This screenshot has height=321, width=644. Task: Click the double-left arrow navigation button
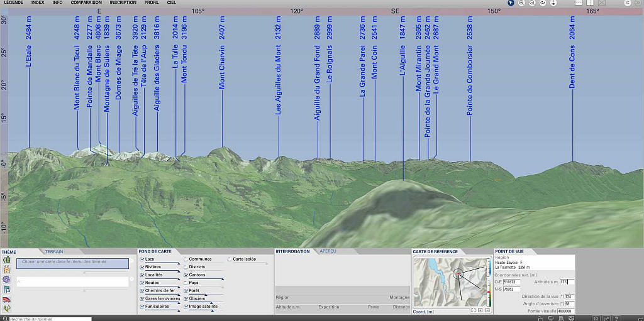tap(628, 3)
